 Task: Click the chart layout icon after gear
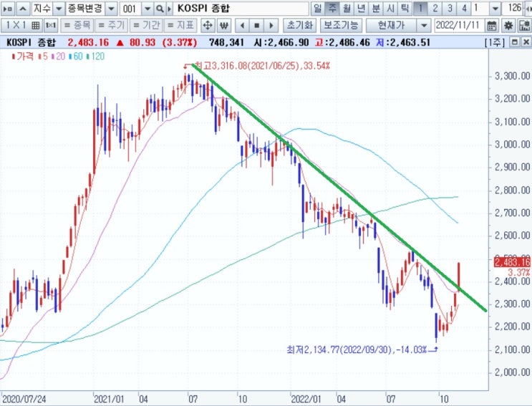point(524,26)
